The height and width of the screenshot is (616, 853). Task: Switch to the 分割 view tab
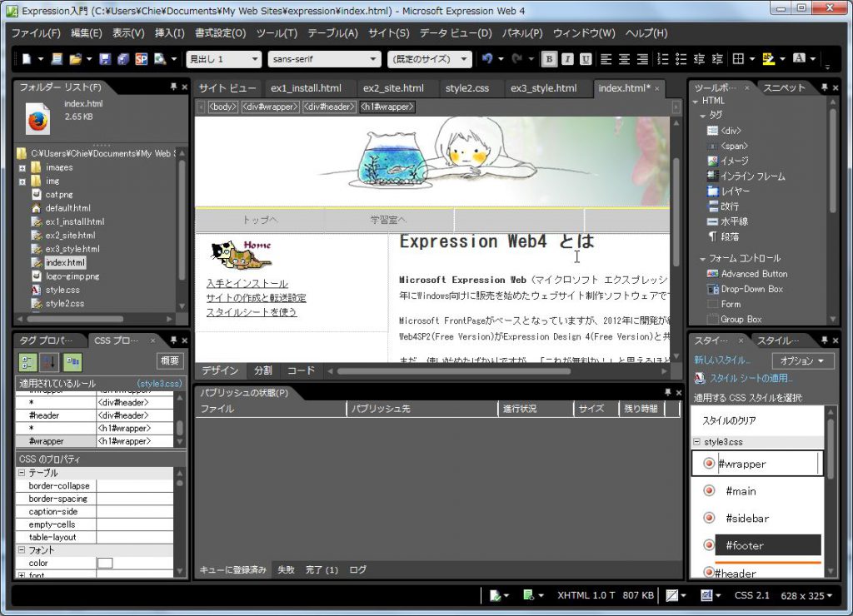tap(262, 370)
